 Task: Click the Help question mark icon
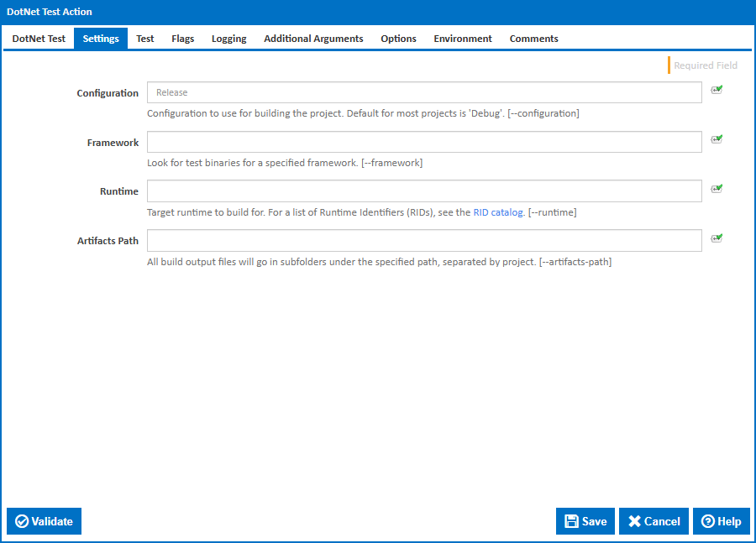[x=708, y=521]
